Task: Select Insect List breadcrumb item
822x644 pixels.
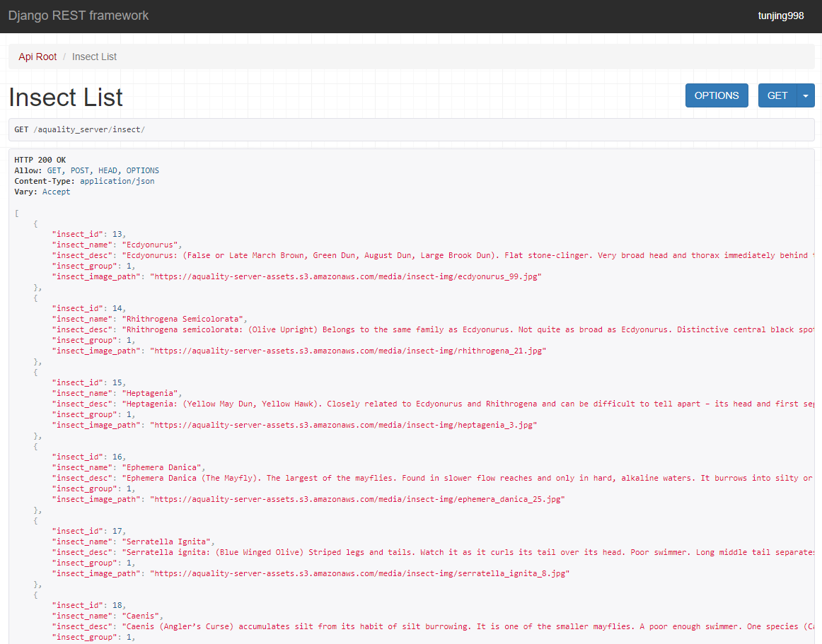Action: [94, 57]
